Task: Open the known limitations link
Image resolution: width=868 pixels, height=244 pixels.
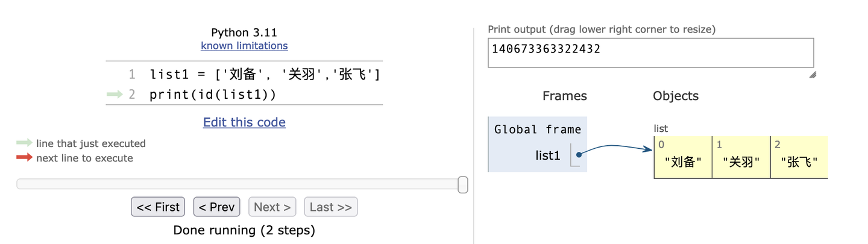Action: click(x=244, y=46)
